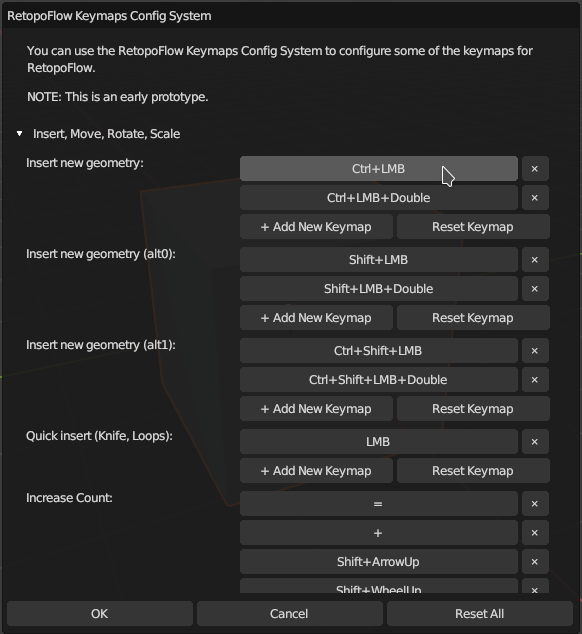This screenshot has width=582, height=634.
Task: Reset keymap for Quick insert (Knife, Loops)
Action: tap(473, 471)
